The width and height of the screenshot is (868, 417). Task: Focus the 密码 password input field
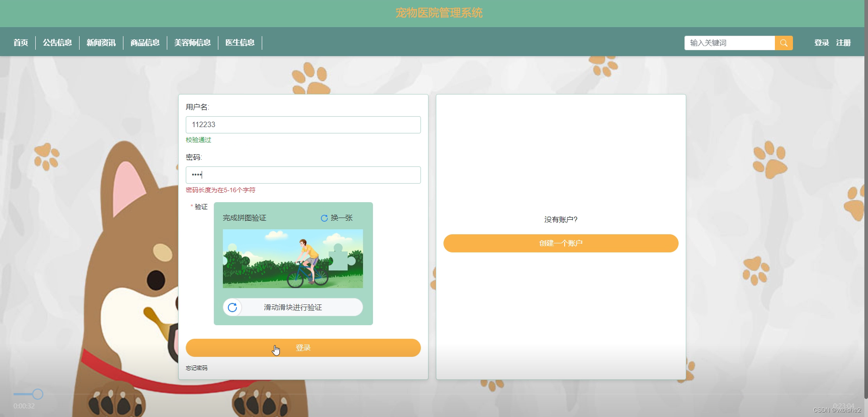pyautogui.click(x=303, y=175)
